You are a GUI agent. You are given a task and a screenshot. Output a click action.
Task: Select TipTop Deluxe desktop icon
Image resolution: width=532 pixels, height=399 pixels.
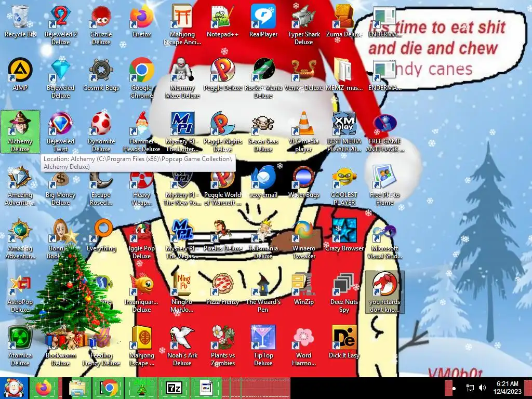click(x=263, y=346)
